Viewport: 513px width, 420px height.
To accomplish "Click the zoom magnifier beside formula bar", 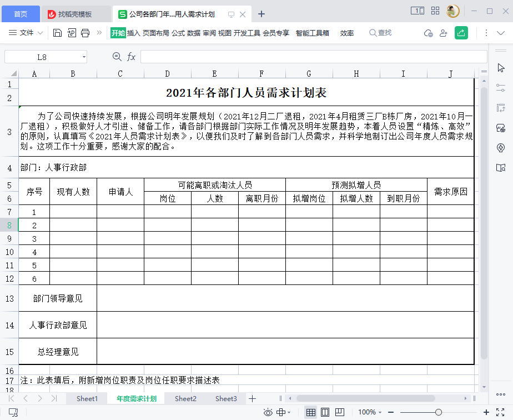I will point(117,57).
